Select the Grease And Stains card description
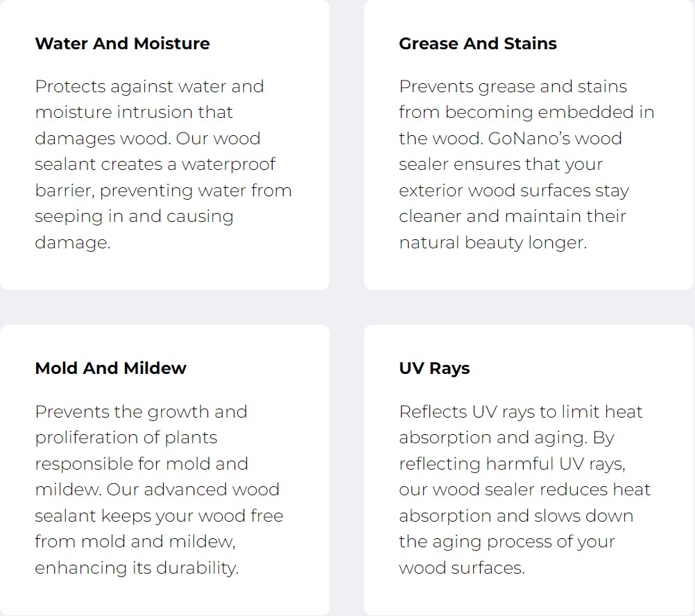The image size is (695, 616). point(526,164)
